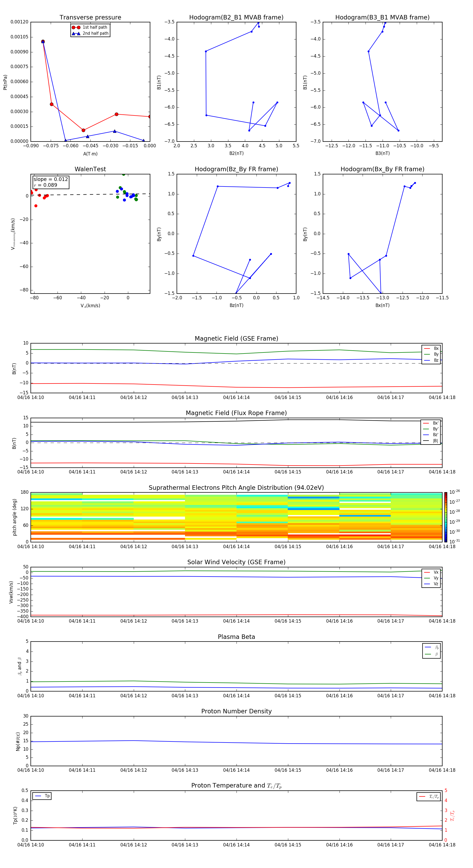Click the '2nd half path' legend entry
This screenshot has width=473, height=868.
pyautogui.click(x=90, y=33)
